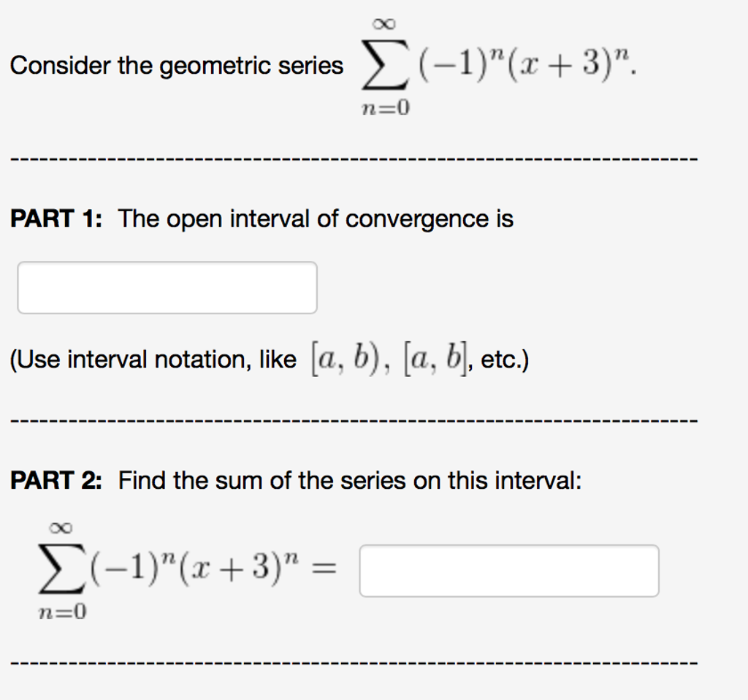Viewport: 748px width, 700px height.
Task: Click the PART 1 answer input box
Action: (167, 287)
